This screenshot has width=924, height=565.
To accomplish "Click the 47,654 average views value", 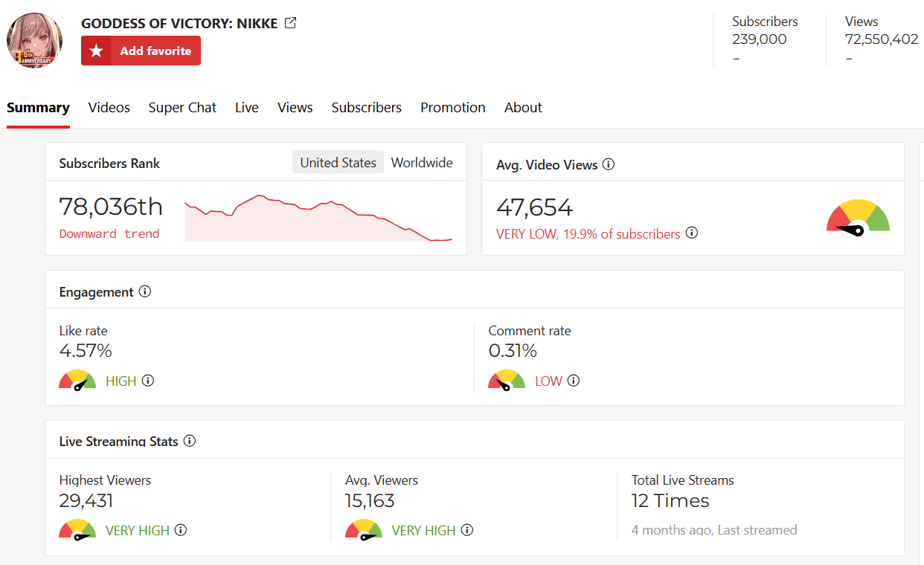I will point(535,207).
